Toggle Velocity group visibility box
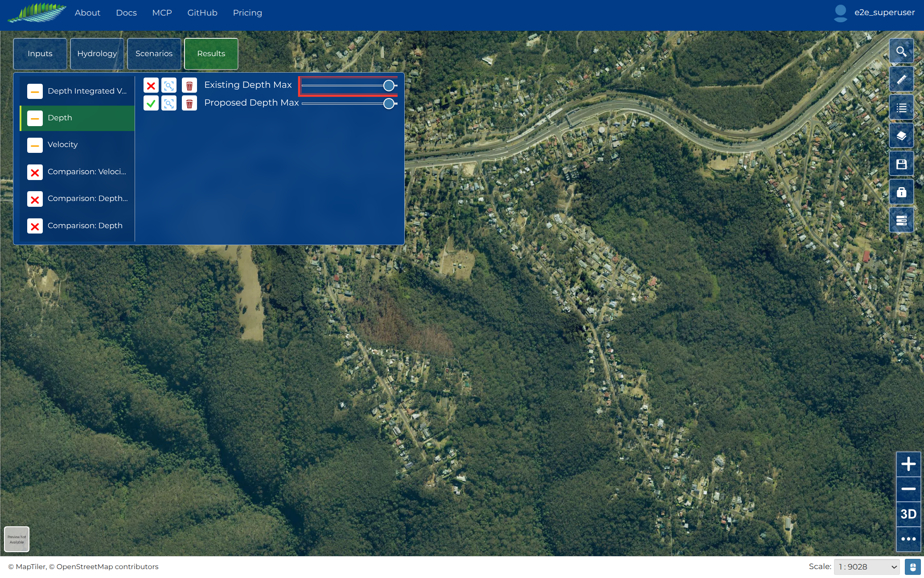Screen dimensions: 924x578 click(x=35, y=145)
